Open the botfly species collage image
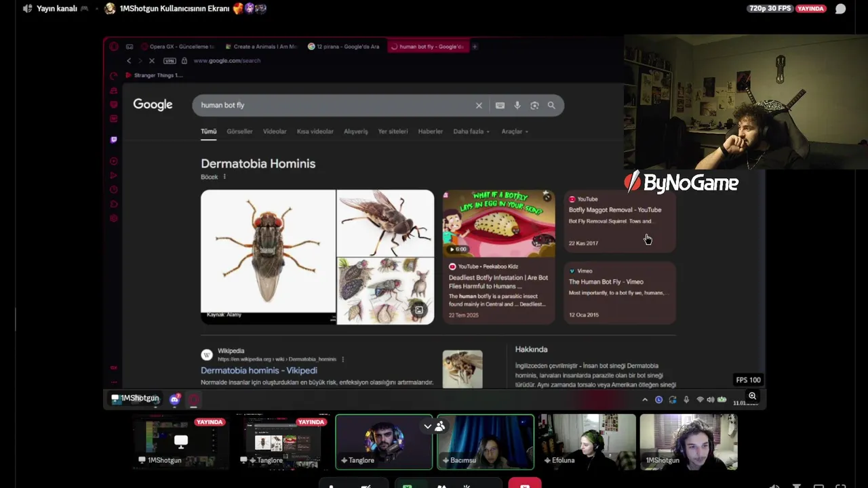Screen dimensions: 868x488 385,291
